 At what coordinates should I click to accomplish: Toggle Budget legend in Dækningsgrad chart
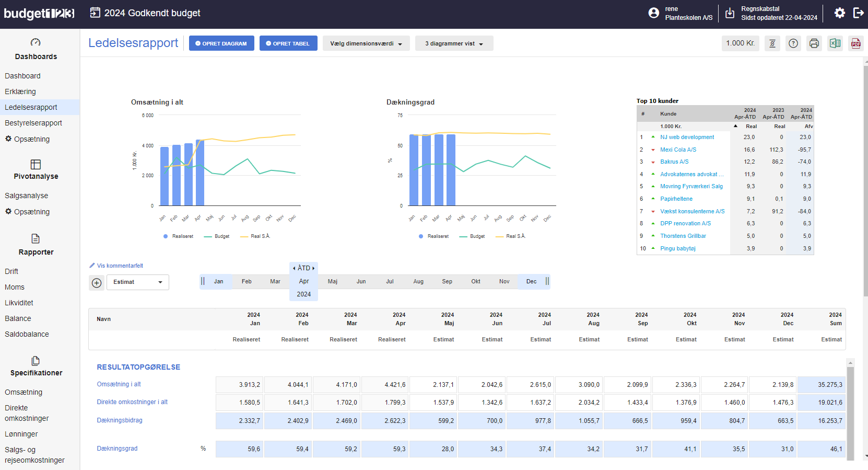tap(472, 236)
